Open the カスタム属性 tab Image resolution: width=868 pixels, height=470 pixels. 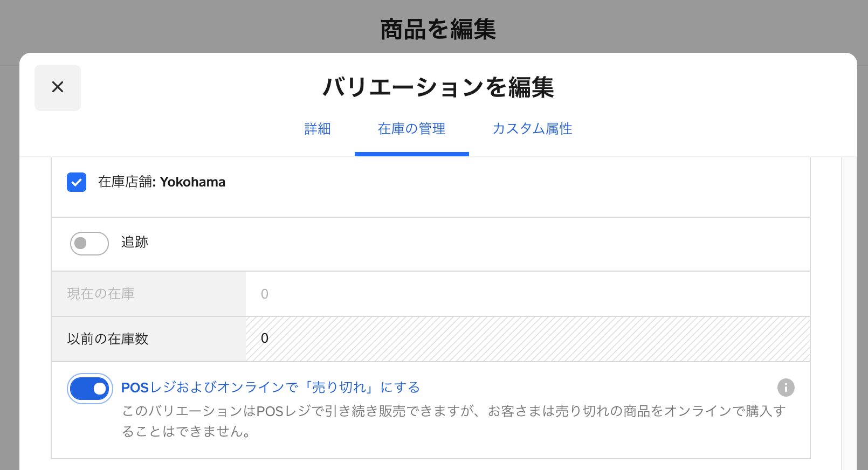coord(532,129)
